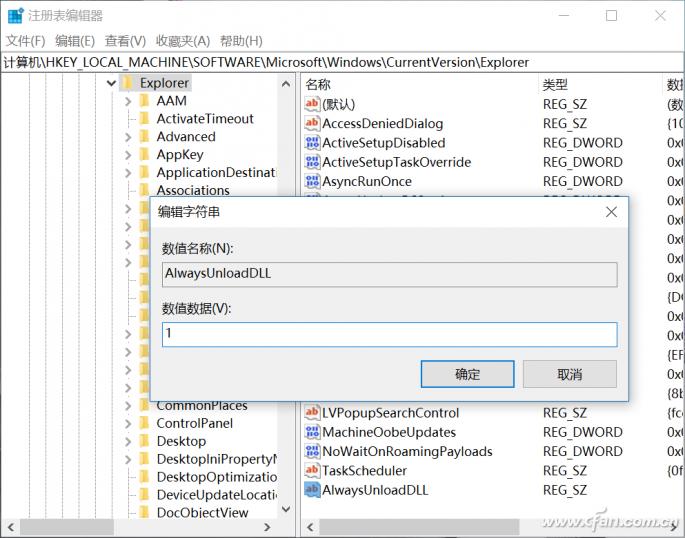Click the ActiveSetupDisabled DWORD icon
Screen dimensions: 685x538
tap(312, 142)
